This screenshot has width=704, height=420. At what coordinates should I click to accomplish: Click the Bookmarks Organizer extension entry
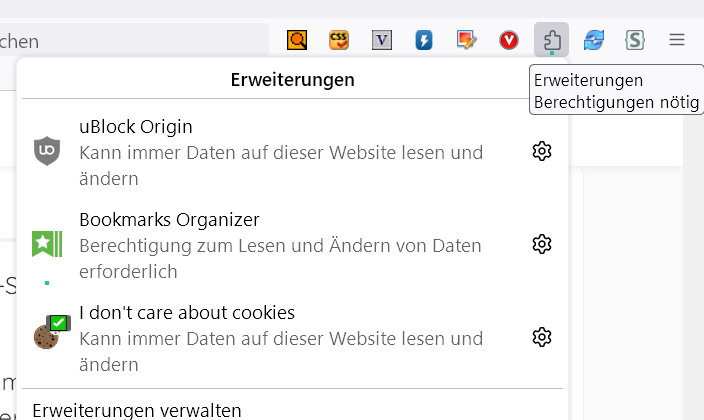point(280,245)
